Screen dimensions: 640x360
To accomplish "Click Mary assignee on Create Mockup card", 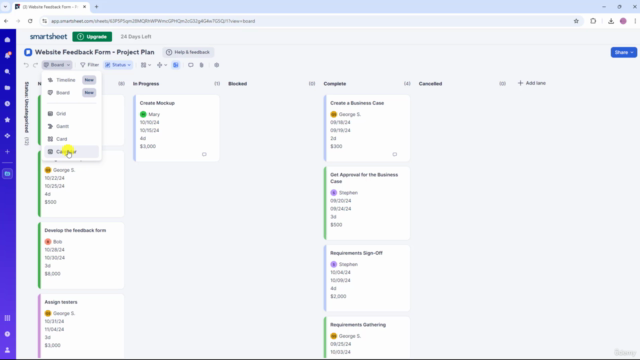I will 150,114.
